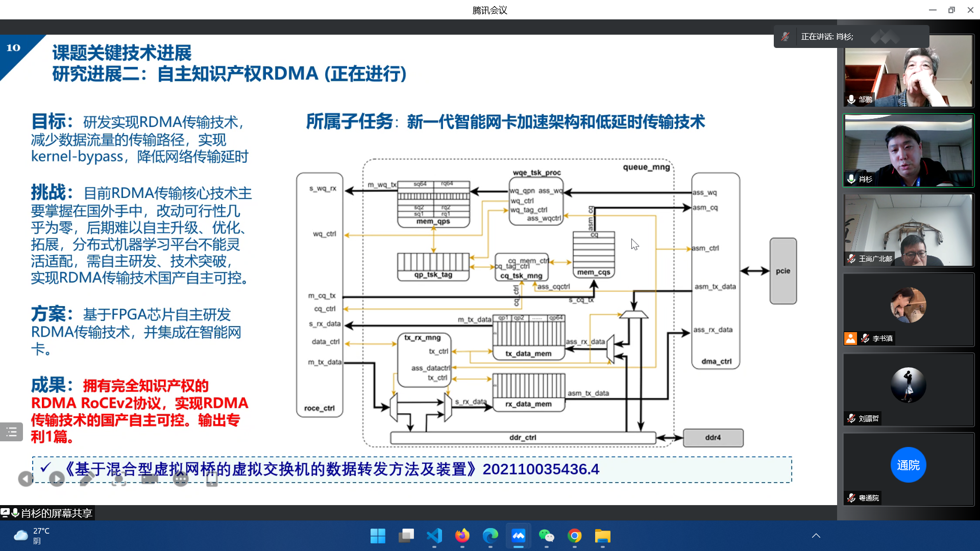Screen dimensions: 980x551
Task: Click the 通院 blue avatar circle
Action: coord(909,465)
